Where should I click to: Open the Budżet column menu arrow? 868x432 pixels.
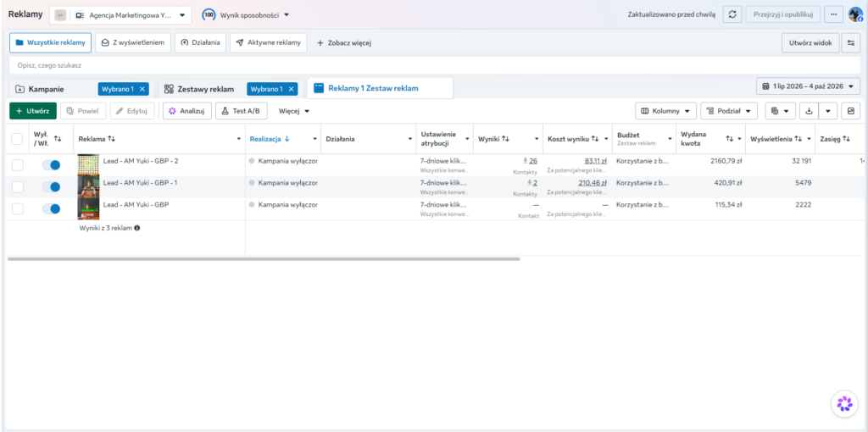click(x=670, y=139)
